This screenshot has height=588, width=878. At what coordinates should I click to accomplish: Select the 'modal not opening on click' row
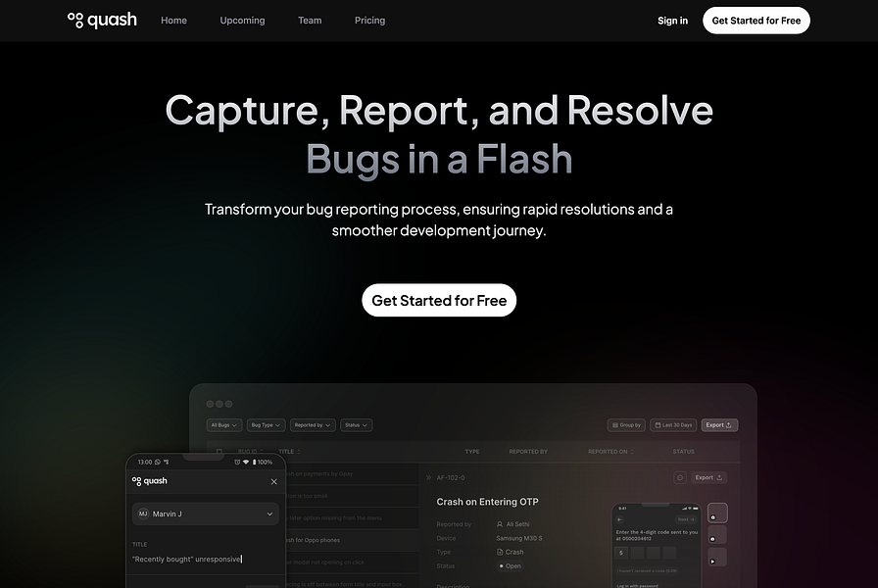click(x=352, y=563)
